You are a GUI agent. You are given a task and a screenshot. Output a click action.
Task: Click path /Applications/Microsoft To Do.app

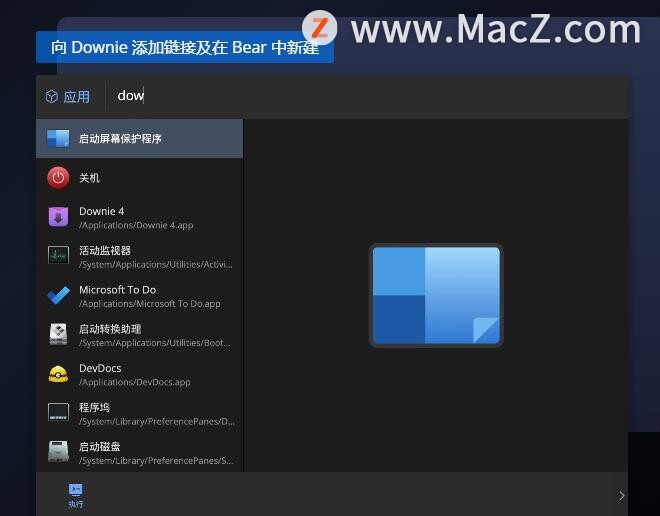[x=149, y=304]
